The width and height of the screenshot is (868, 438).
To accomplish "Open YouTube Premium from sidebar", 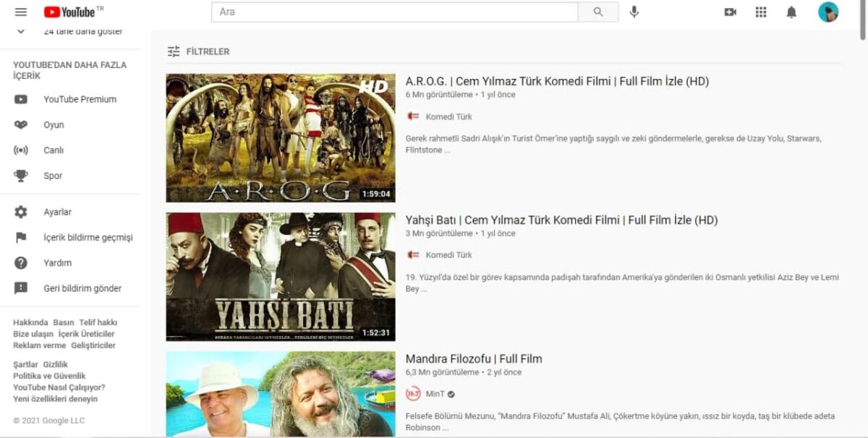I will 80,99.
